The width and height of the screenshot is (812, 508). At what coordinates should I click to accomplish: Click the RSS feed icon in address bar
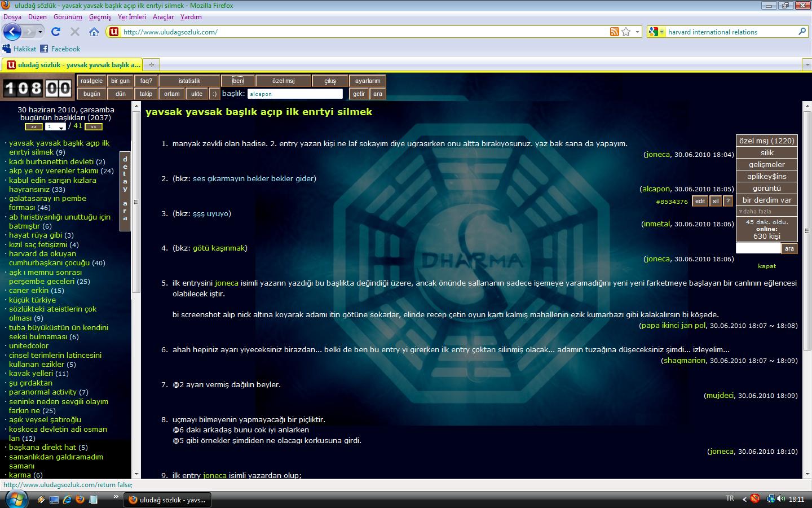pos(615,32)
